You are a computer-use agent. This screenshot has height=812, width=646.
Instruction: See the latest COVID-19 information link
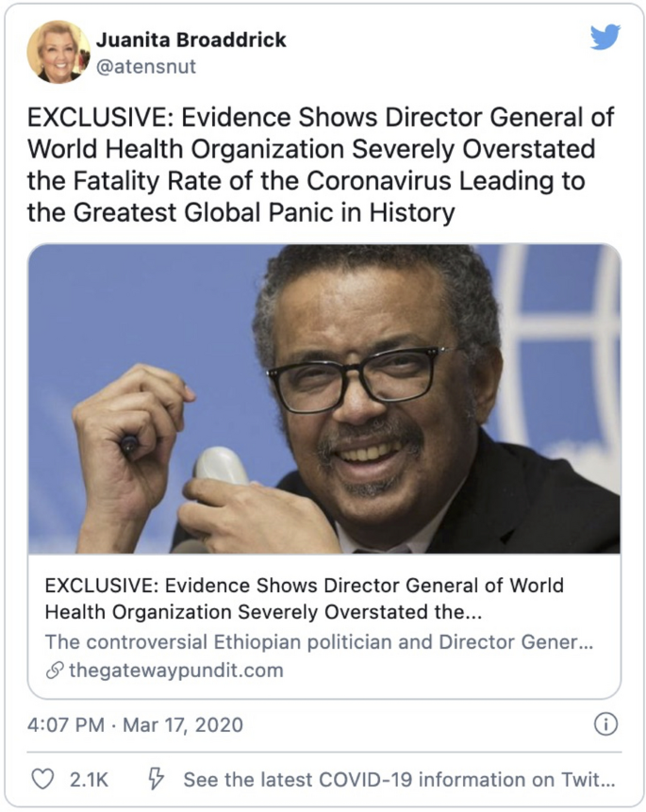point(400,779)
